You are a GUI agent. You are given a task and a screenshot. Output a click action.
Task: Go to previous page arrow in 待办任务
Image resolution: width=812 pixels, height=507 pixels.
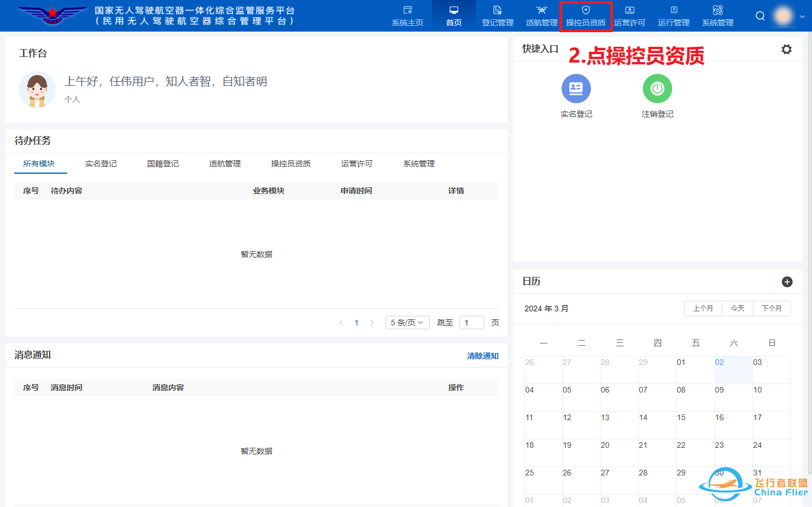pos(341,323)
